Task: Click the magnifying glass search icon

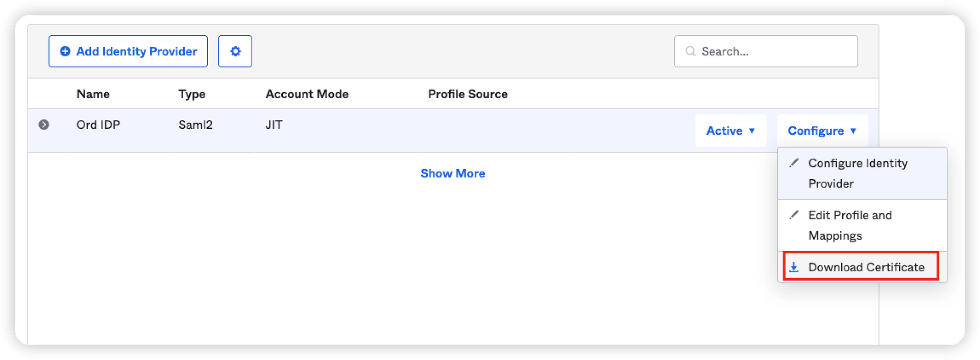Action: pos(690,51)
